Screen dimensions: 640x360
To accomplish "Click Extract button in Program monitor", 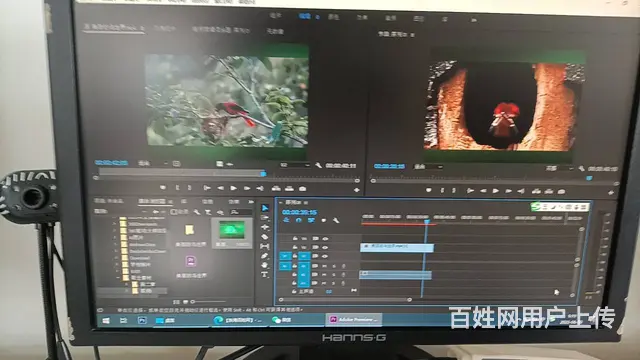I will tap(549, 191).
